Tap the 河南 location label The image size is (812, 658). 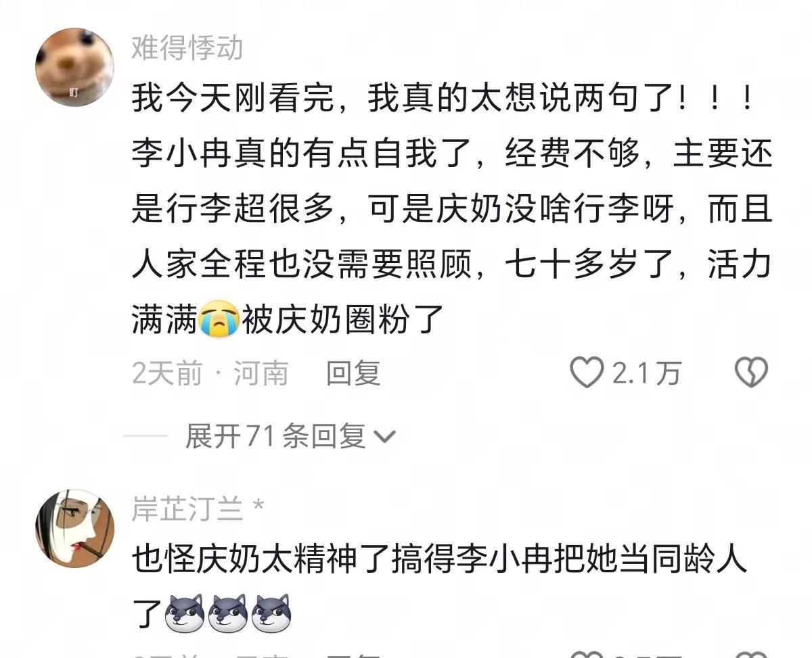pos(261,373)
